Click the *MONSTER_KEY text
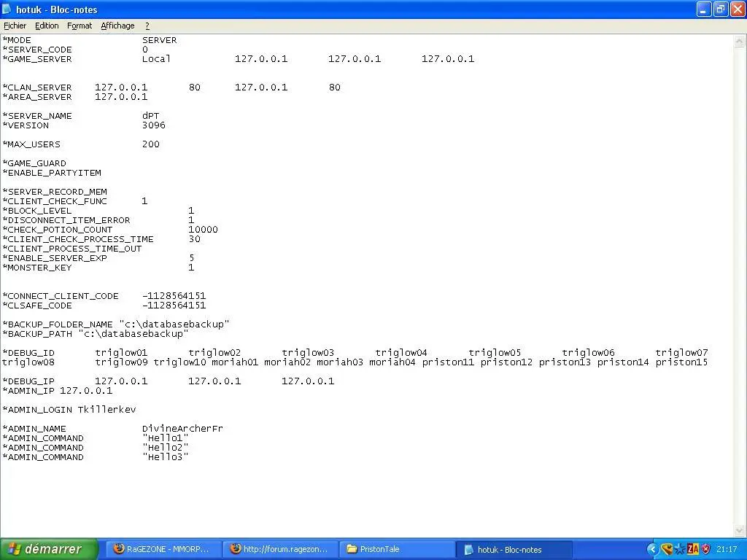Screen dimensions: 747x560 point(37,268)
